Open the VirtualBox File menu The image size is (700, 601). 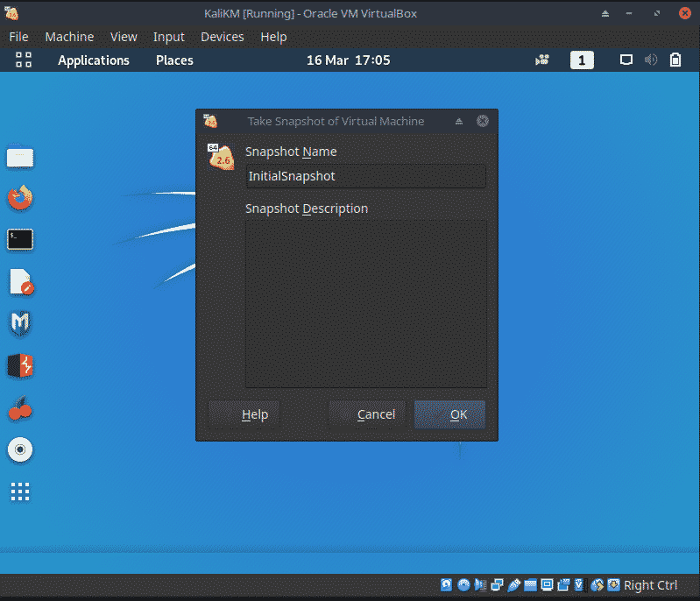(18, 37)
